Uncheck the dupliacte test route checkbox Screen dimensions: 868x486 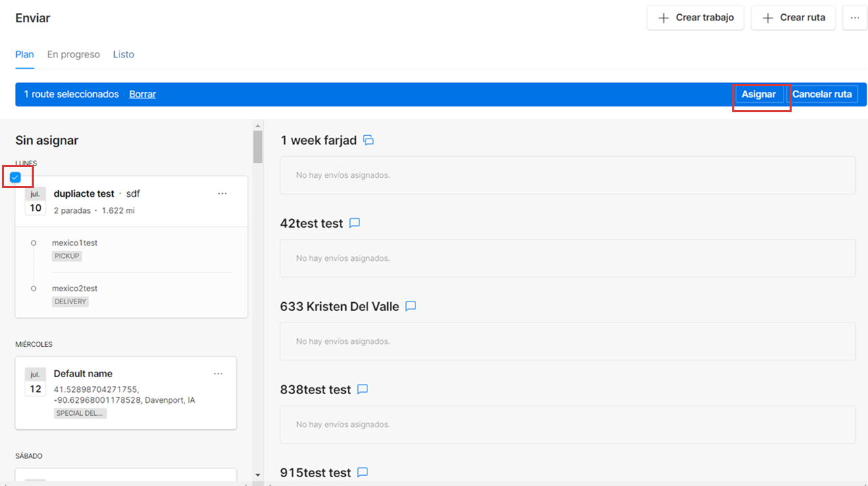click(x=16, y=178)
